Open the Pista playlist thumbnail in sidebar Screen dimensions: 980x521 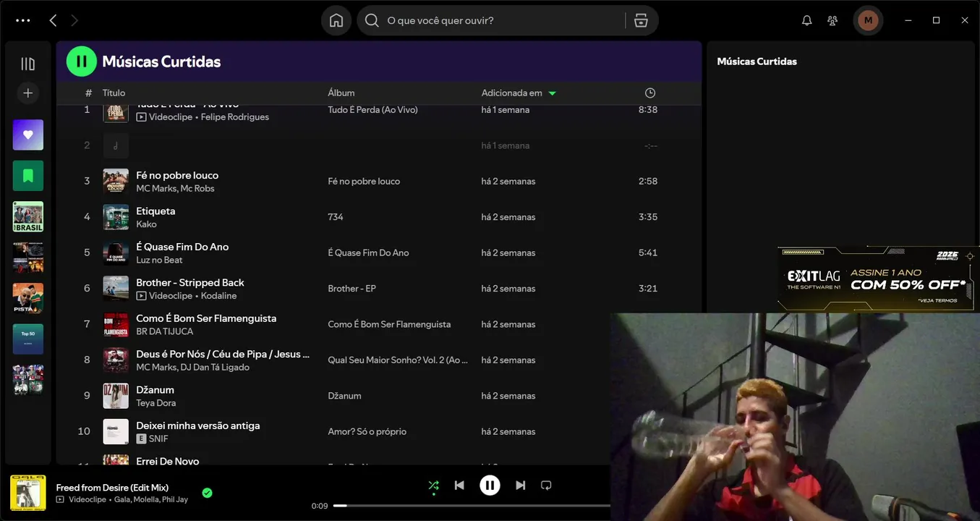(x=27, y=298)
